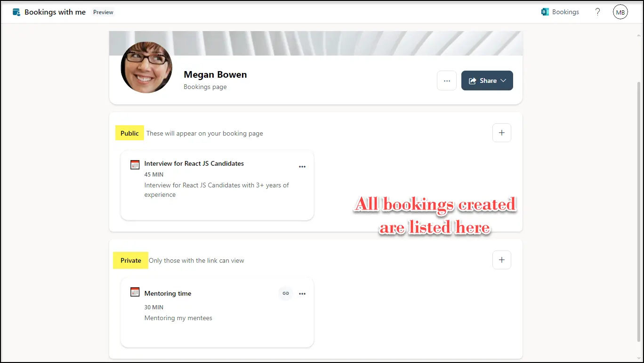Copy link for Mentoring time
Screen dimensions: 644x363
click(x=285, y=293)
